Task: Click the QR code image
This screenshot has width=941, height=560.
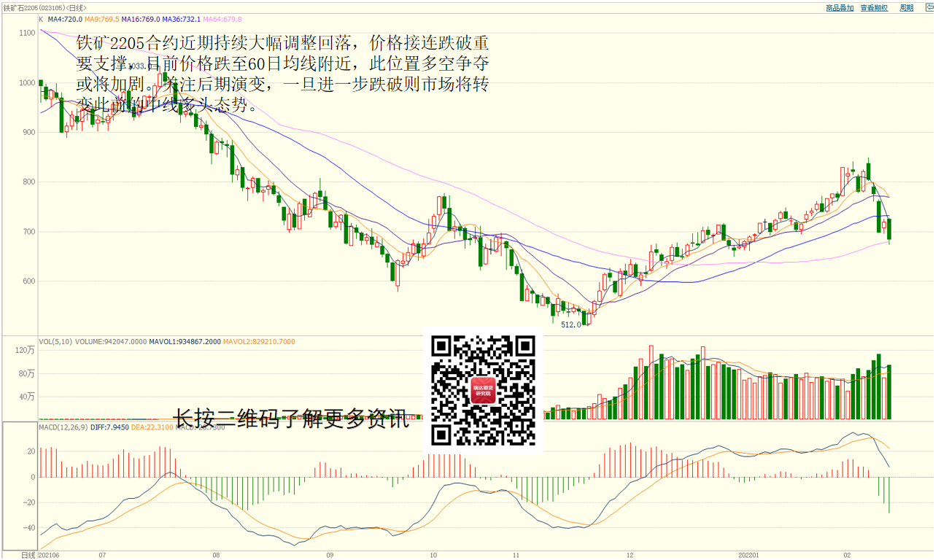Action: (x=484, y=391)
